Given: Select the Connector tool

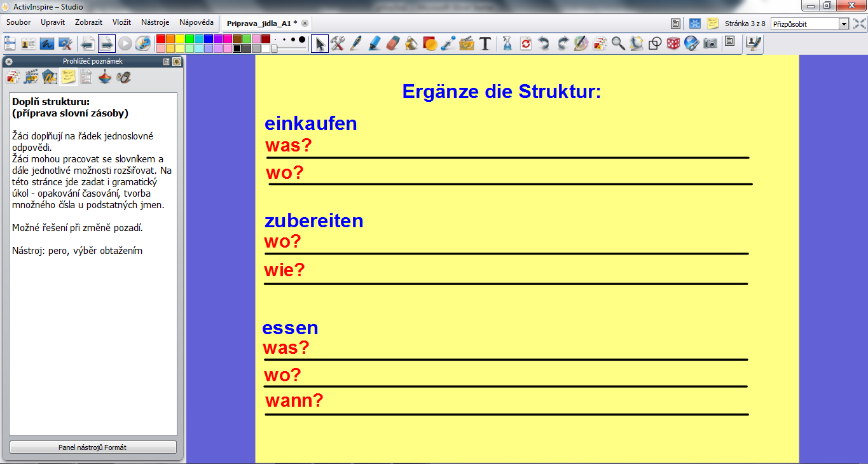Looking at the screenshot, I should [448, 43].
